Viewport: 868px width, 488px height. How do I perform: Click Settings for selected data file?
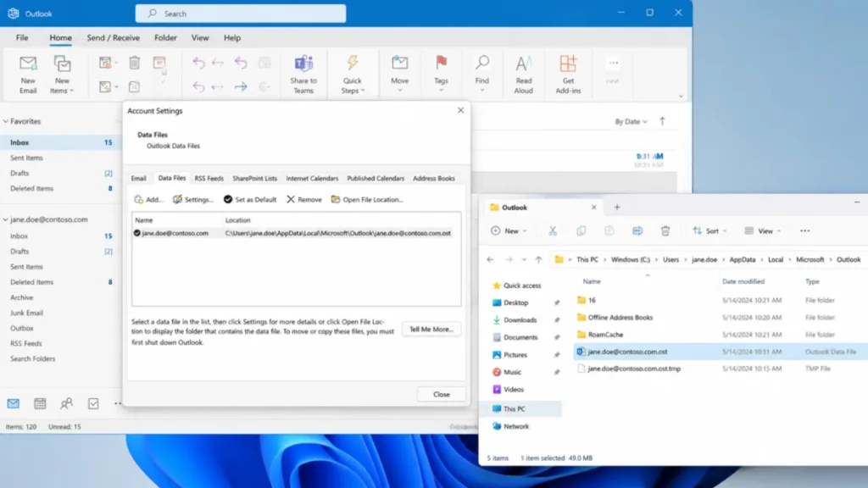192,199
